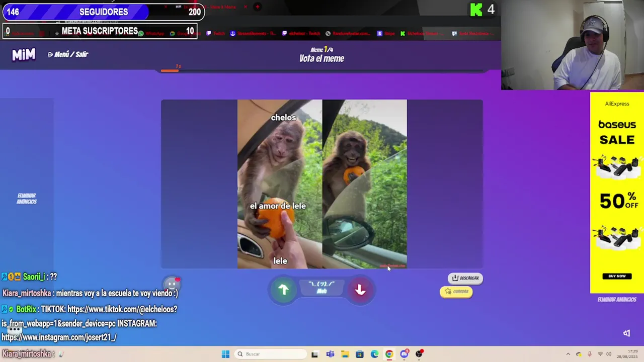Image resolution: width=644 pixels, height=362 pixels.
Task: Click the green Kick logo overlay
Action: pos(476,10)
